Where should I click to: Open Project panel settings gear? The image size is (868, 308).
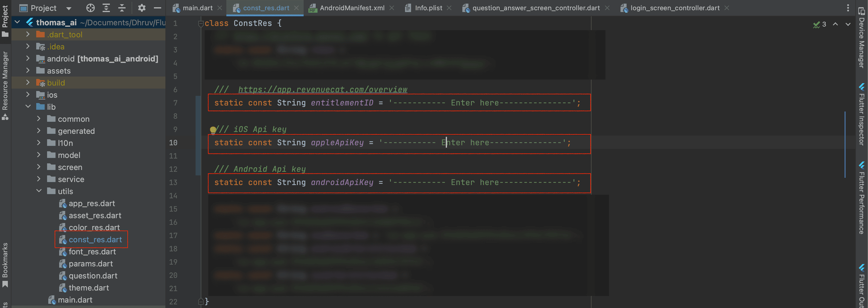tap(142, 8)
